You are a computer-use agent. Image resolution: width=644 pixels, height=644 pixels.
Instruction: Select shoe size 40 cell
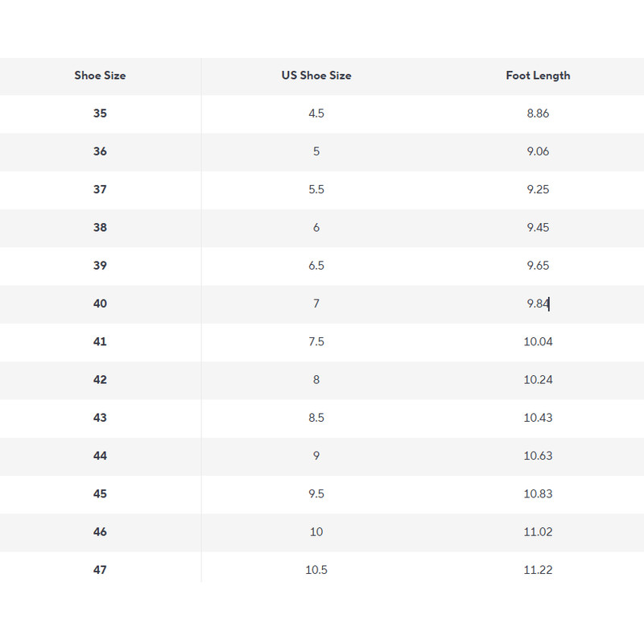coord(100,303)
